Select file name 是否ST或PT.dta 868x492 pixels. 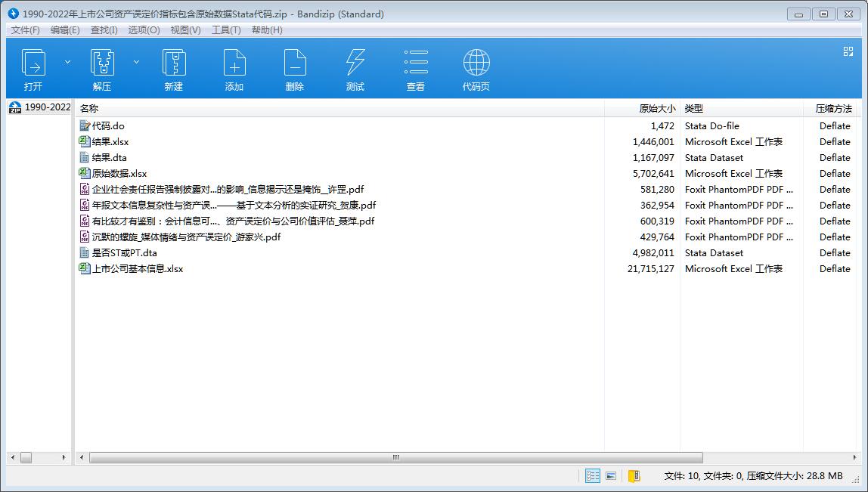tap(125, 253)
